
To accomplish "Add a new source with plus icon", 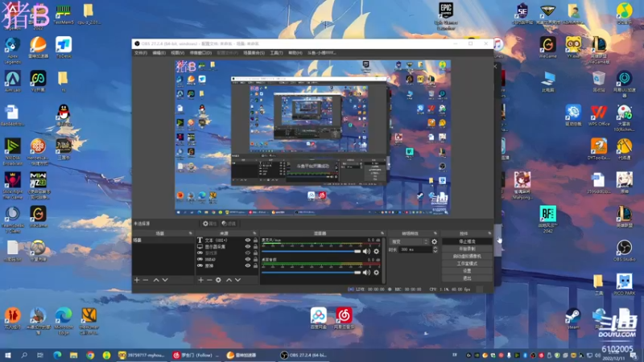I will [x=200, y=280].
